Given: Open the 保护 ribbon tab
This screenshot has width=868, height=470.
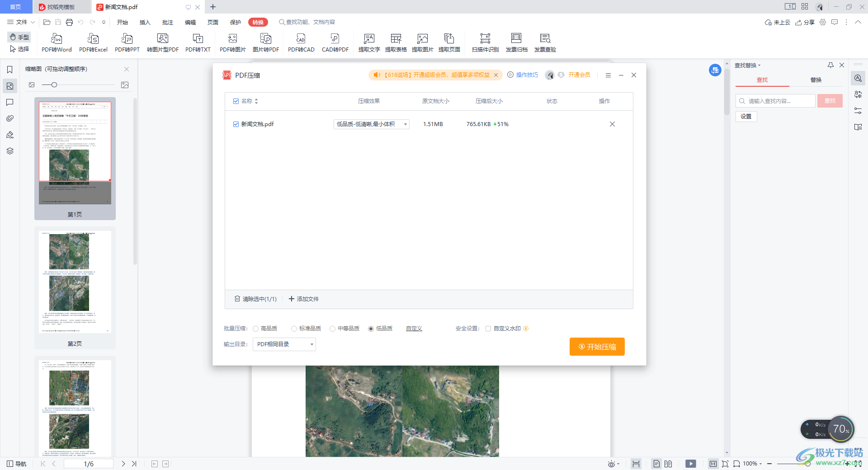Looking at the screenshot, I should [x=236, y=22].
